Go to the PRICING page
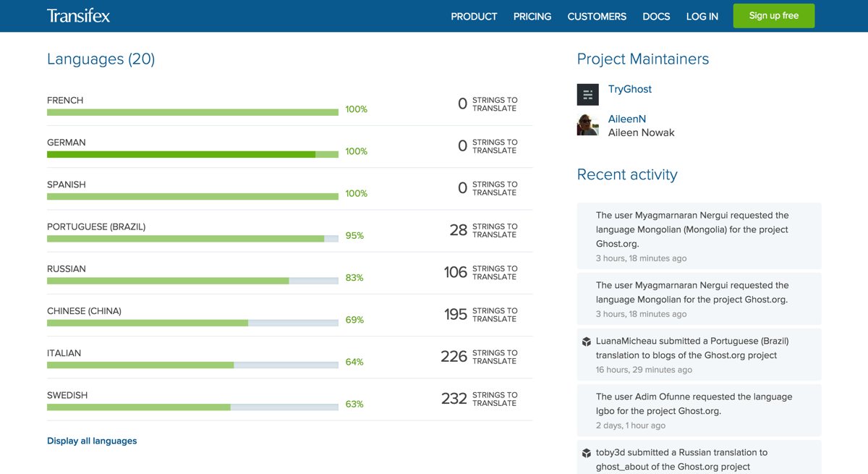Screen dimensions: 868x474 [532, 16]
